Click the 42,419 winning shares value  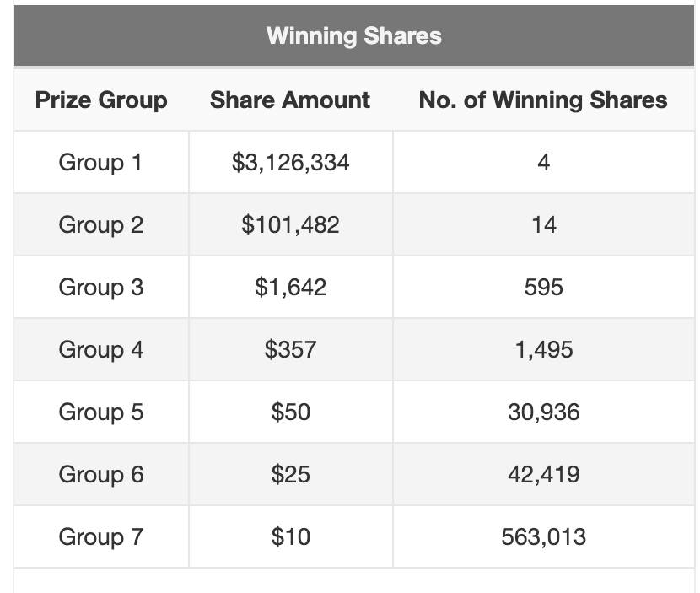tap(543, 474)
